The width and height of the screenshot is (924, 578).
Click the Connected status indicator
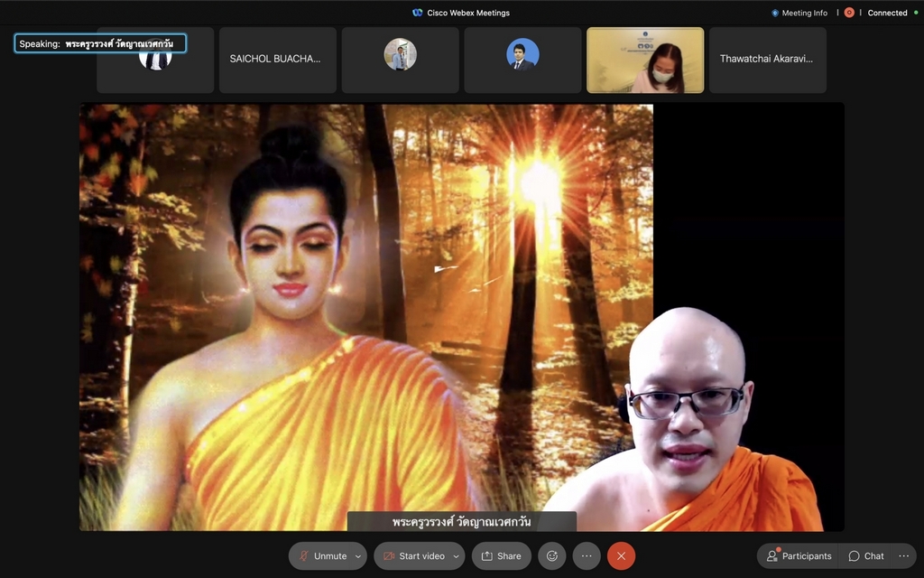tap(887, 13)
